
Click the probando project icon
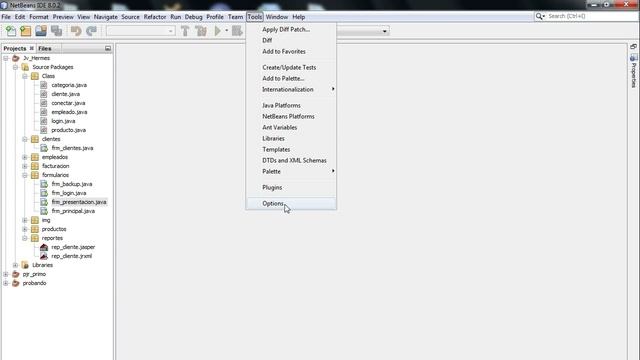click(x=16, y=283)
